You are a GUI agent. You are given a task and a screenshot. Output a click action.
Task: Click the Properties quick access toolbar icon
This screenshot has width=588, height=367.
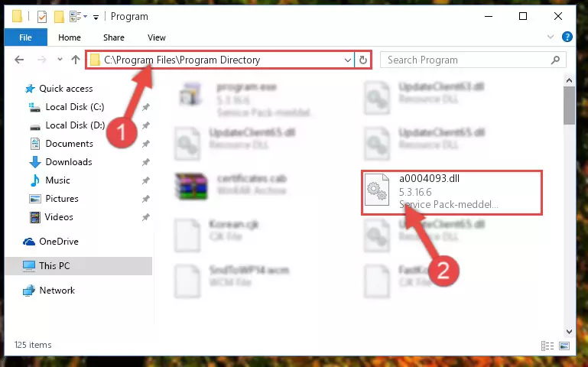[42, 17]
